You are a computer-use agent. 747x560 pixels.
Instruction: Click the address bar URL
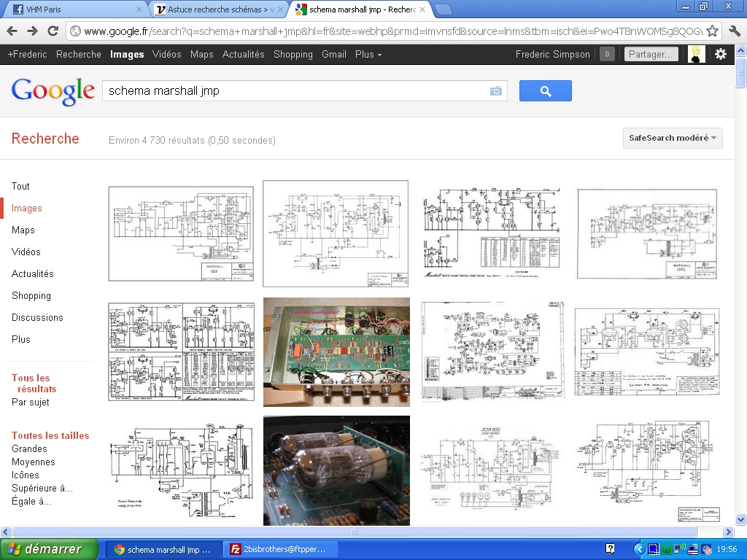pyautogui.click(x=393, y=31)
